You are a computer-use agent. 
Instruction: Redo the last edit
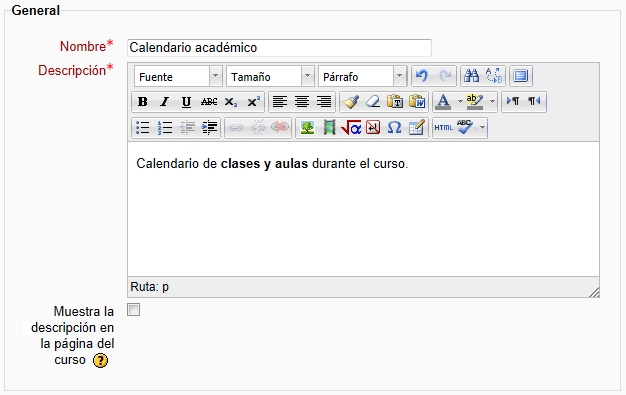pyautogui.click(x=444, y=75)
